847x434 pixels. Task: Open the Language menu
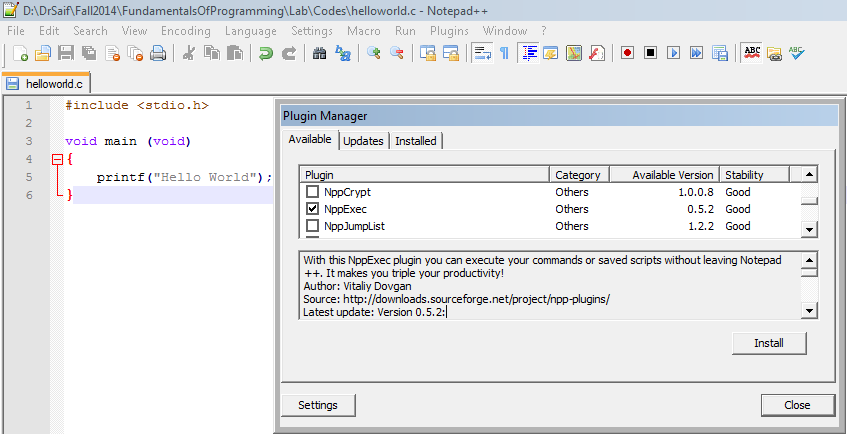[251, 31]
